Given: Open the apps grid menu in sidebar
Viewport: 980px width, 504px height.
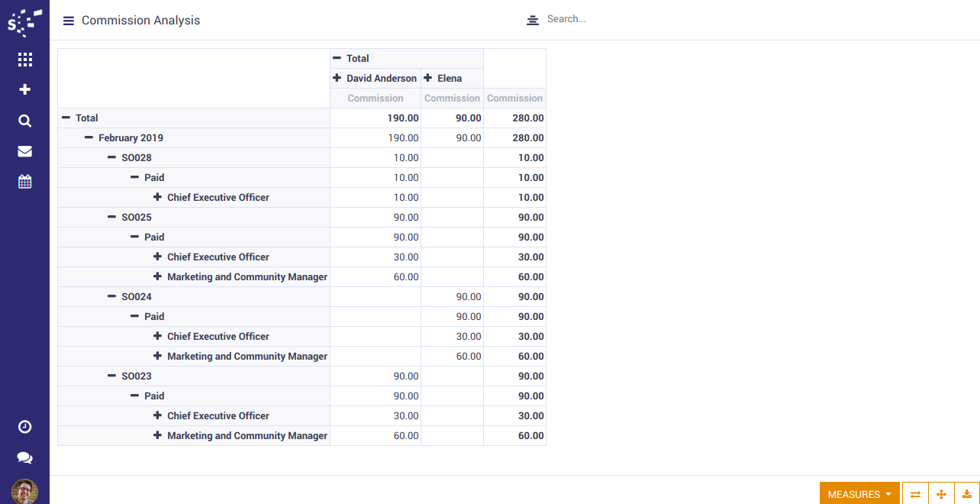Looking at the screenshot, I should pos(24,60).
